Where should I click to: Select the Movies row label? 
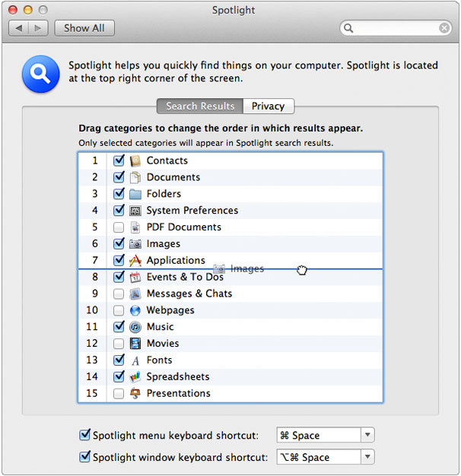(x=163, y=344)
